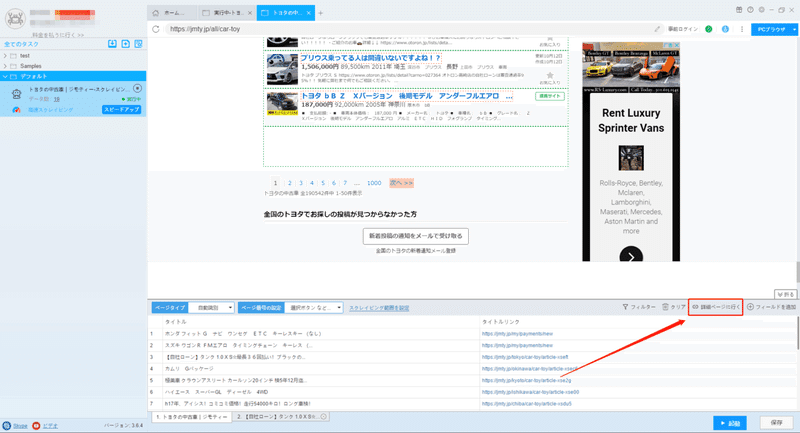The width and height of the screenshot is (800, 433).
Task: Click 新着投稿の通知をメールで受け取る button
Action: pyautogui.click(x=416, y=236)
